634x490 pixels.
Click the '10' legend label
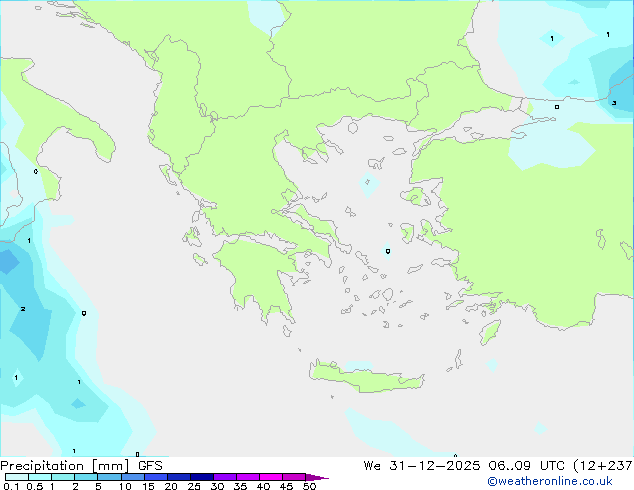click(x=125, y=486)
